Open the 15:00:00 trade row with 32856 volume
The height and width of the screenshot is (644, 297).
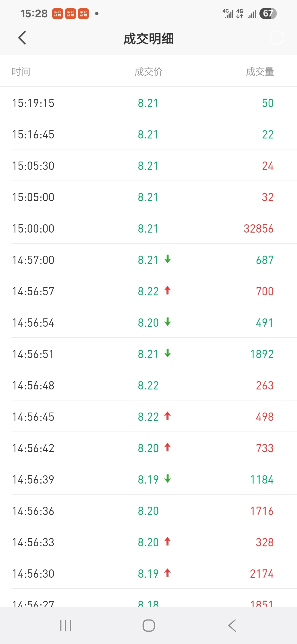tap(148, 228)
